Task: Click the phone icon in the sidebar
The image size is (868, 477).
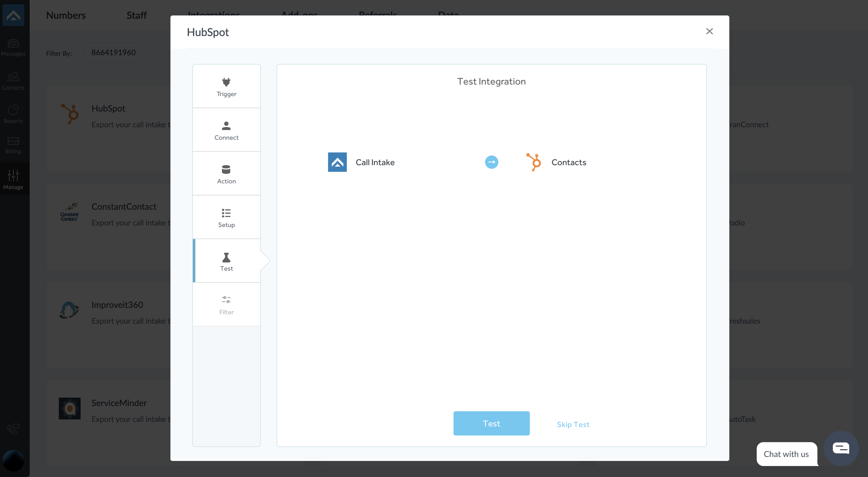Action: 13,429
